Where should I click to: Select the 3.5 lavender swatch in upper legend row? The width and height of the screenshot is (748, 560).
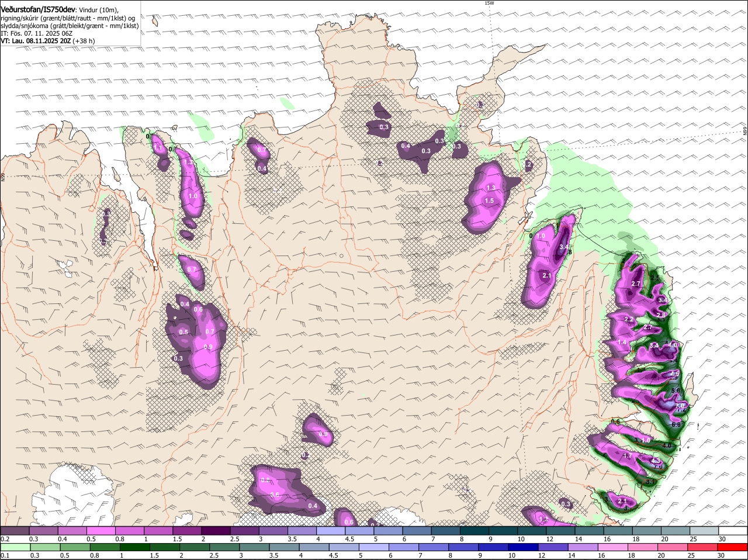302,531
